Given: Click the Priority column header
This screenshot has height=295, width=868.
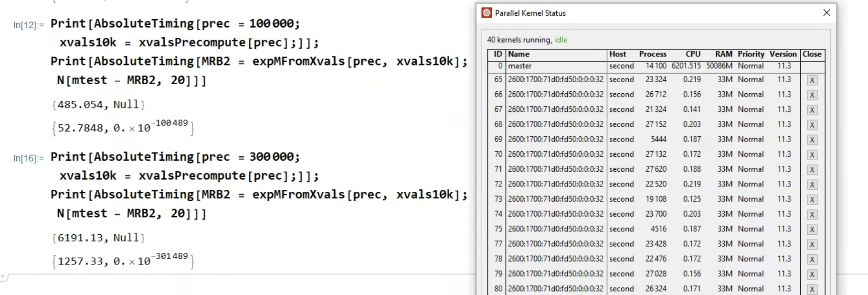Looking at the screenshot, I should click(751, 54).
